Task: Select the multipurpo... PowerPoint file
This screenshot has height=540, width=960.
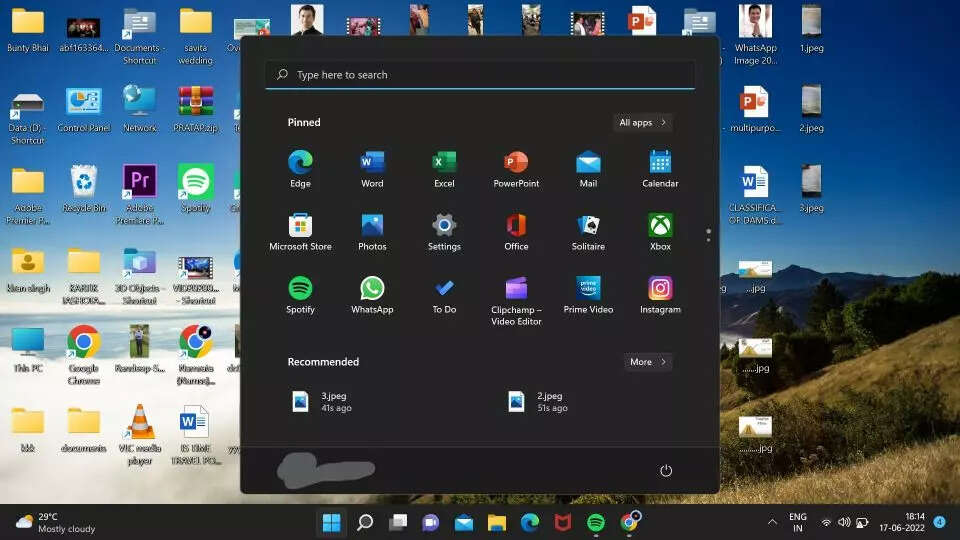Action: [755, 109]
